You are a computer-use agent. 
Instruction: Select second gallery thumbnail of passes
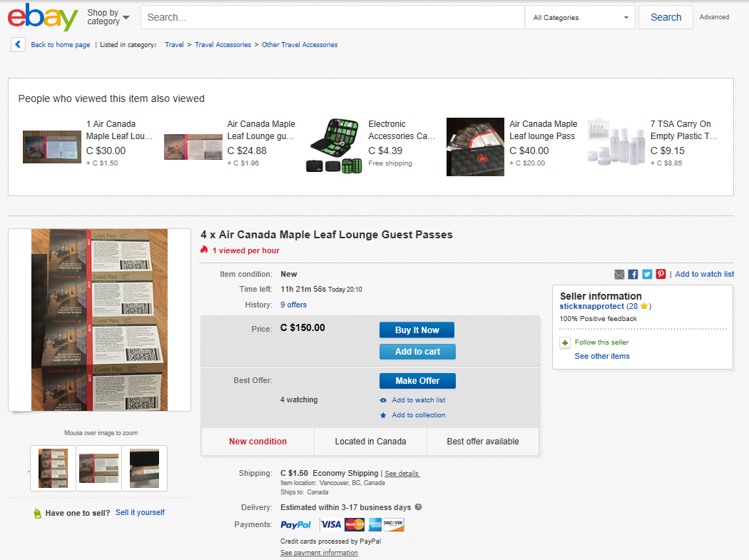point(99,468)
